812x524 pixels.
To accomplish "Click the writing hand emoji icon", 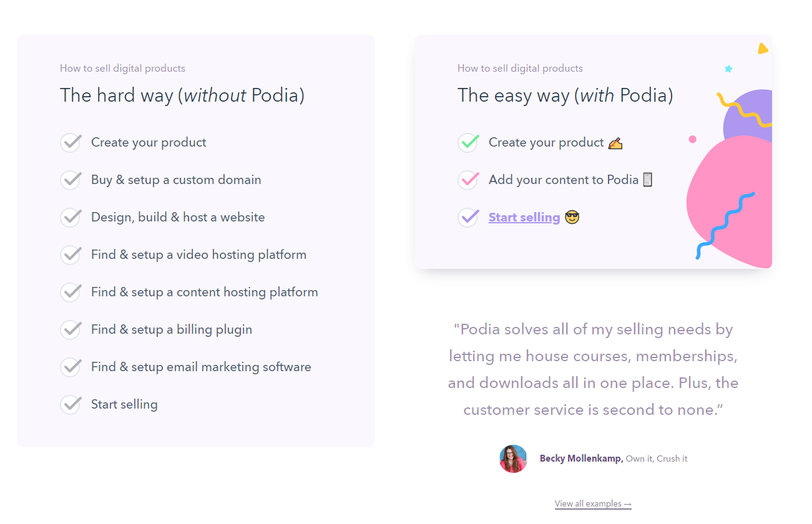I will 615,143.
